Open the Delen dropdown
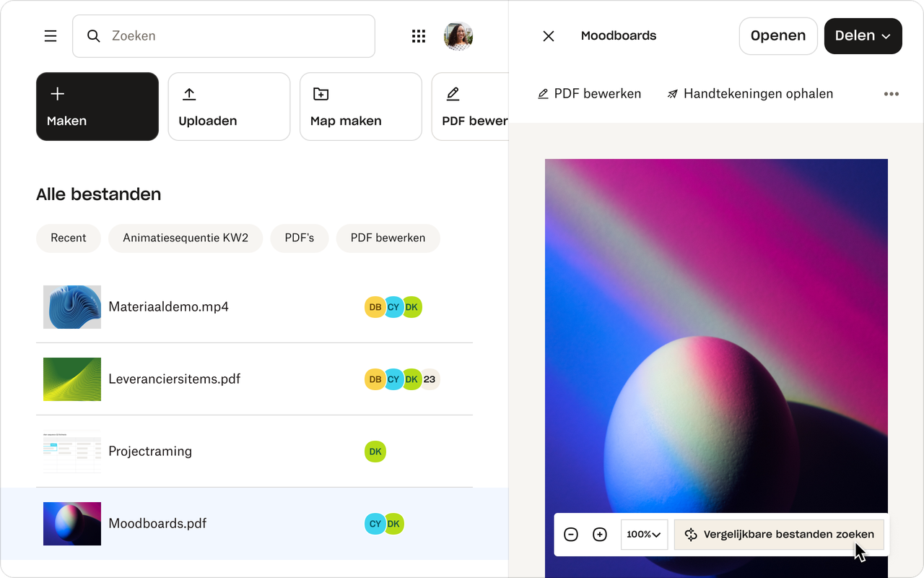924x578 pixels. click(863, 35)
